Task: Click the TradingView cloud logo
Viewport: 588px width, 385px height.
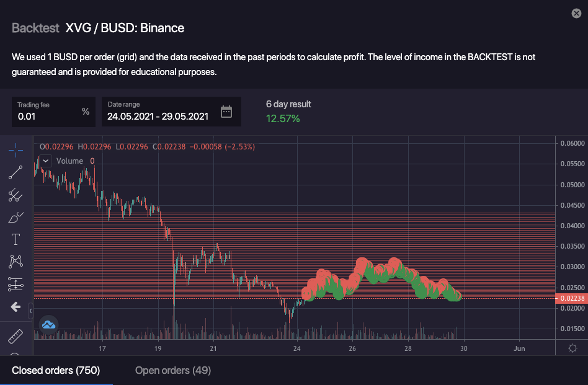Action: (x=48, y=324)
